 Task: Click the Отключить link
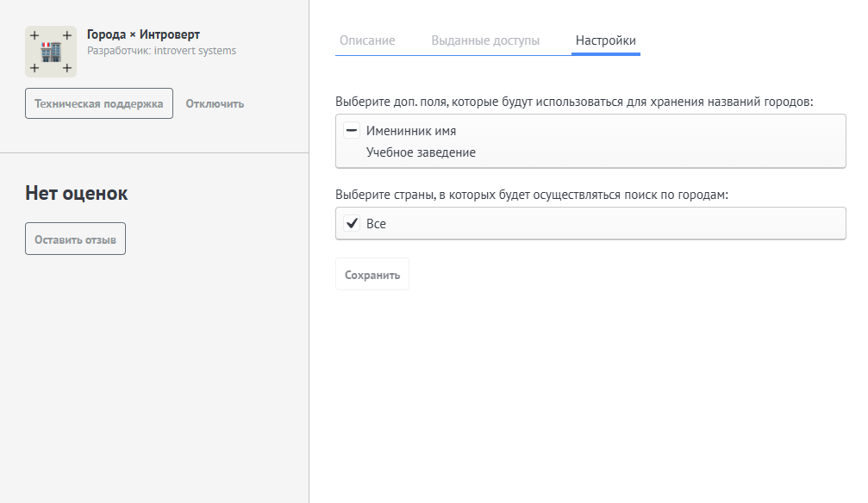pos(215,103)
